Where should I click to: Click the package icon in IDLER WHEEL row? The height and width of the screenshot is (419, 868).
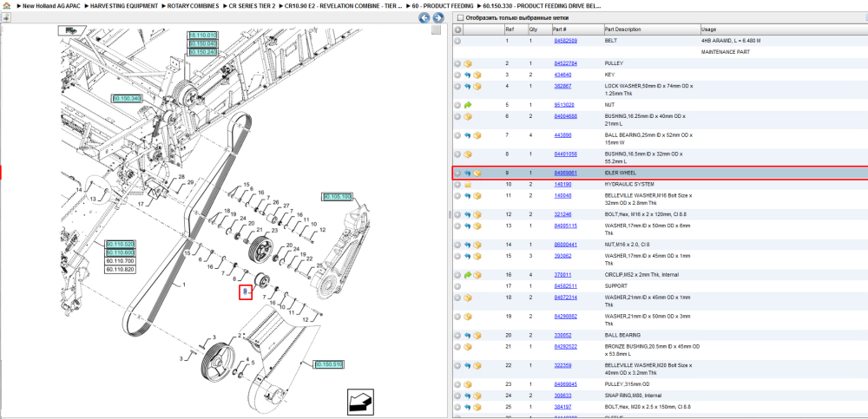(x=477, y=173)
